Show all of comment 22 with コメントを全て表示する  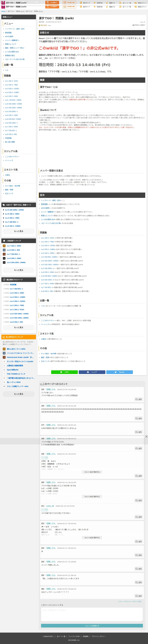click(x=92, y=537)
